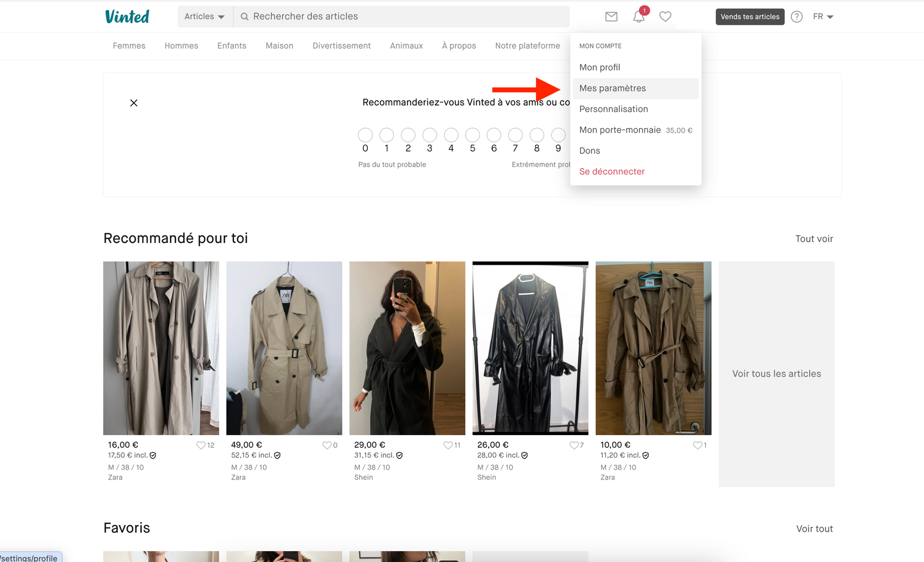Favorite the beige Zara trench priced 49,00 €
This screenshot has width=924, height=562.
tap(326, 445)
